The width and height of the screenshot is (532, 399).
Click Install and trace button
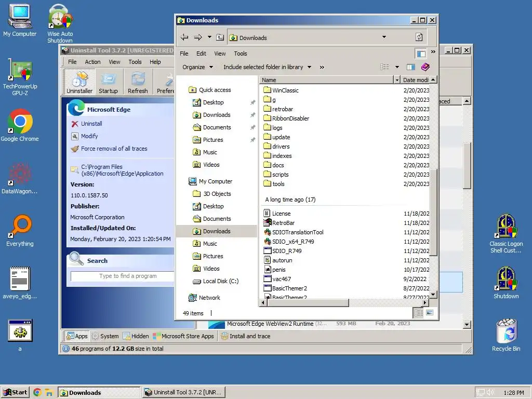pos(246,336)
